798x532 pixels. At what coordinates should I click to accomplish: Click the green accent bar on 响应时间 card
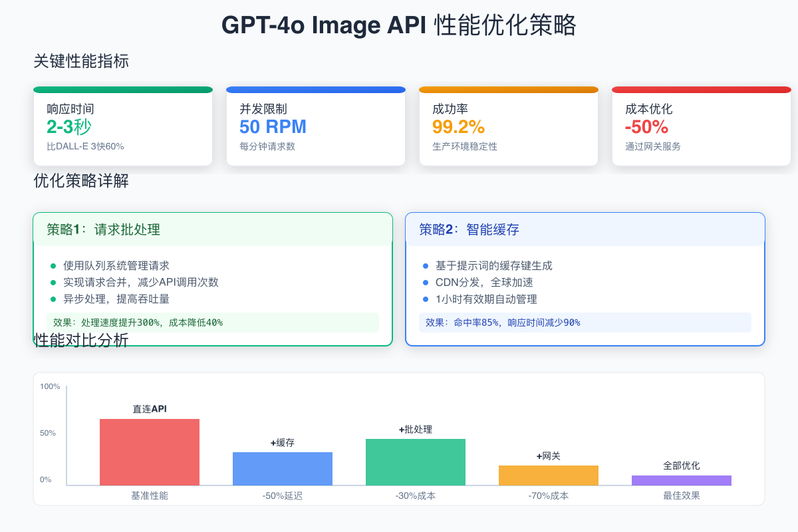tap(123, 88)
